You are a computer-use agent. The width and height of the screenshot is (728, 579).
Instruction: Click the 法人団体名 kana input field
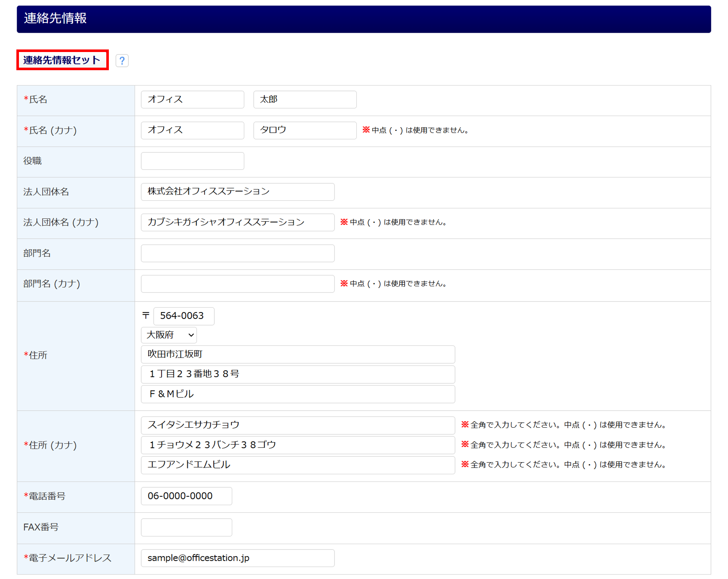[x=237, y=222]
